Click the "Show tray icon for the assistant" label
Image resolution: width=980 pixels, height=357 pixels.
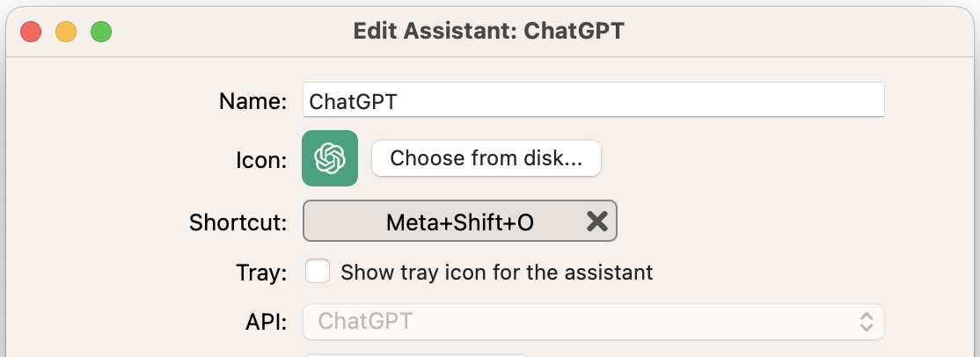(x=497, y=273)
